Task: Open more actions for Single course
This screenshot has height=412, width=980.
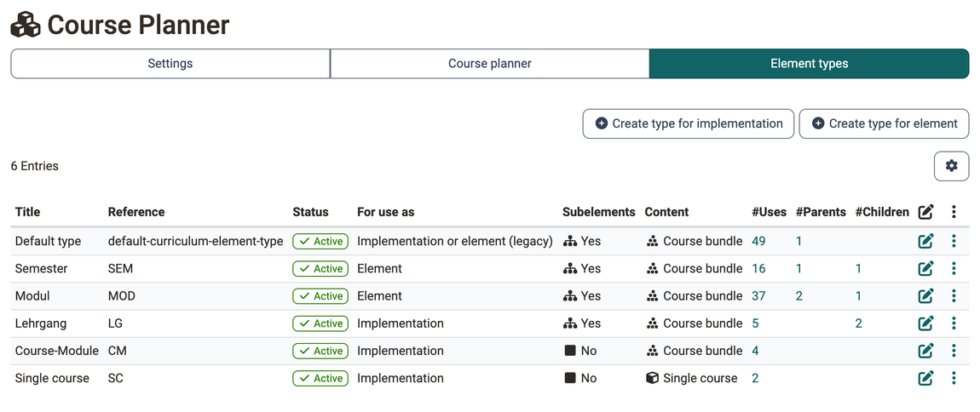Action: click(954, 378)
